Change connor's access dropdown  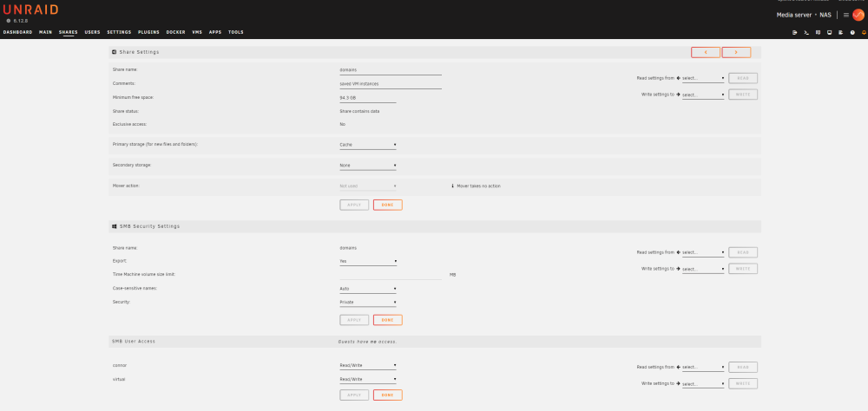pyautogui.click(x=368, y=366)
